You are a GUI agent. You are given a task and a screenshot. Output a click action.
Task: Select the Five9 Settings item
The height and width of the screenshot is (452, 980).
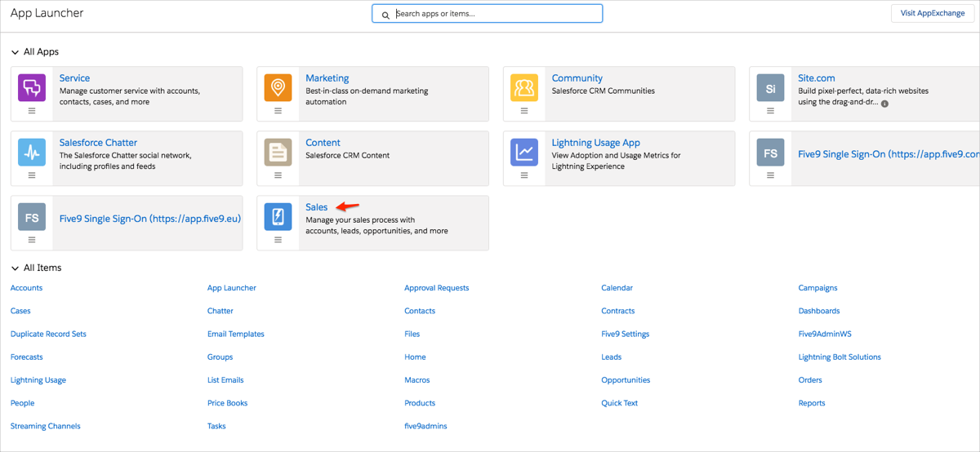(x=625, y=334)
